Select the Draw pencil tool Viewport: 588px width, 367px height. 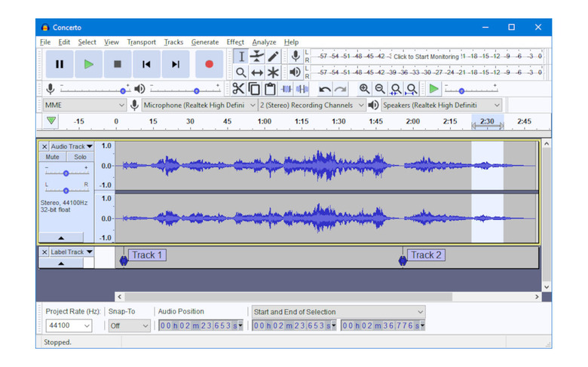click(x=273, y=57)
